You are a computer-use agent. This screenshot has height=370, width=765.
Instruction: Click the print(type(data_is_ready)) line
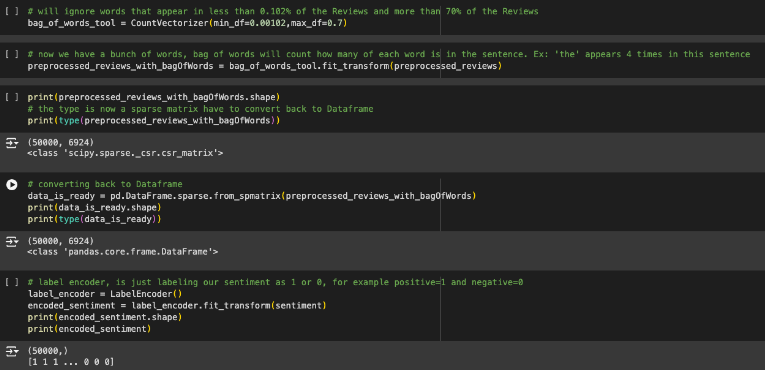coord(94,219)
